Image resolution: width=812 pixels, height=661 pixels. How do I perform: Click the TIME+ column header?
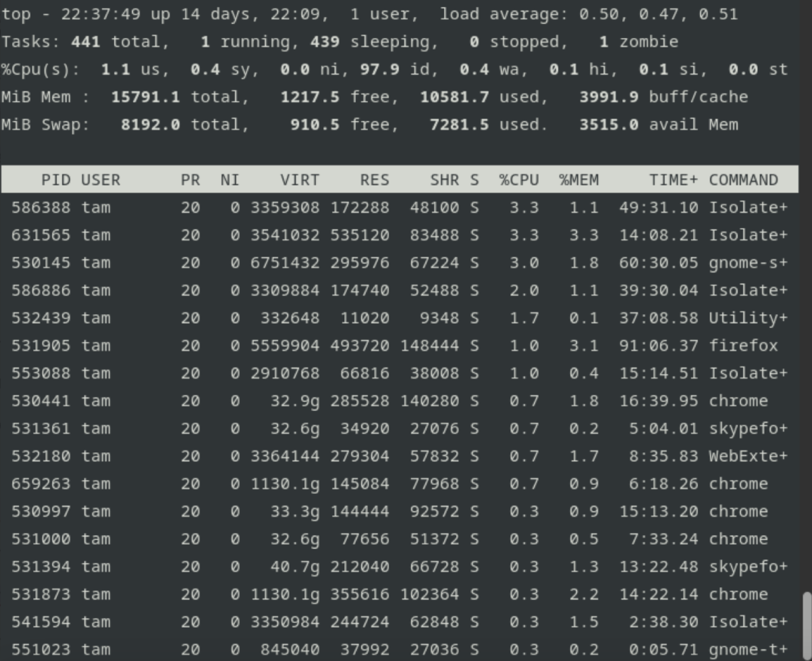click(673, 180)
